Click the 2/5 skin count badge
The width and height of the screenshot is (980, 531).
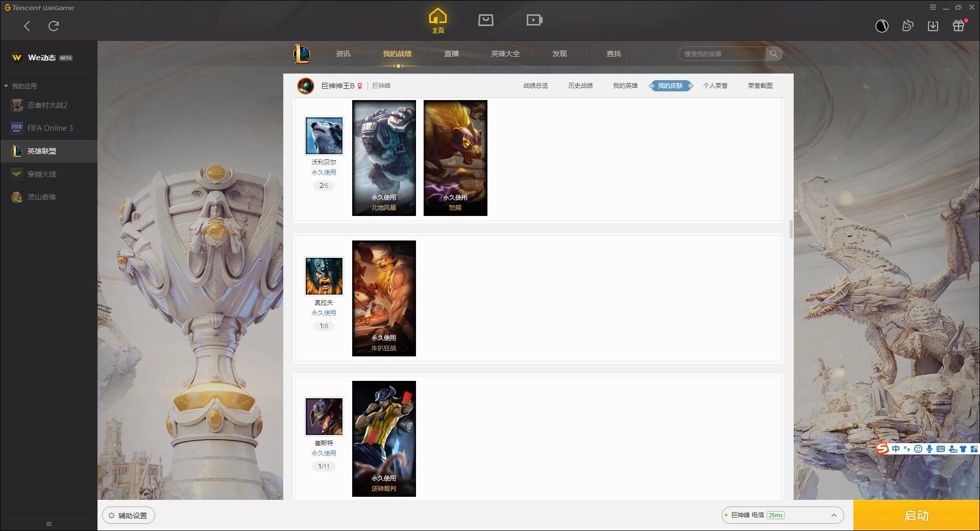click(x=324, y=185)
